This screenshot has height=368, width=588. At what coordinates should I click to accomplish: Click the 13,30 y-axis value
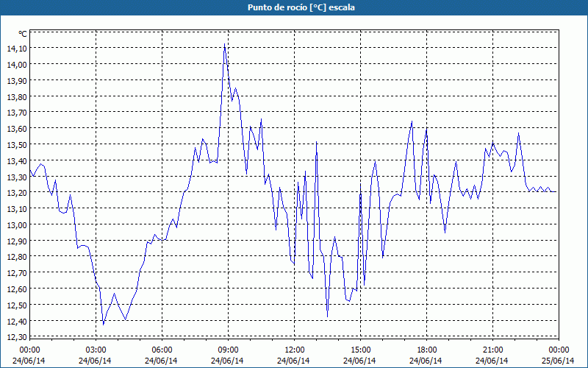[x=17, y=177]
